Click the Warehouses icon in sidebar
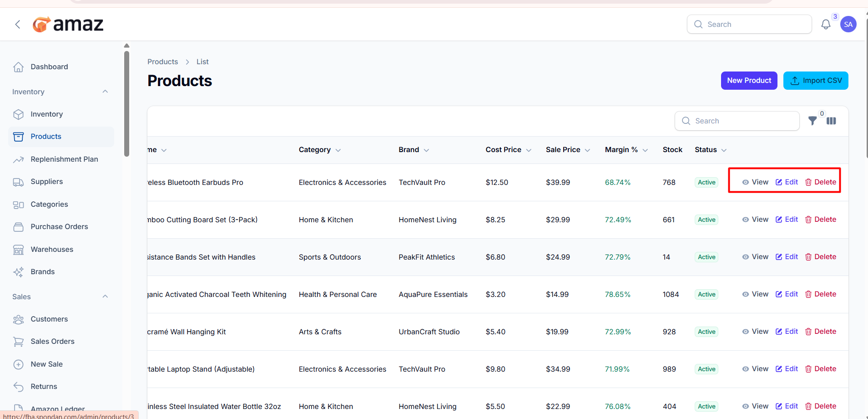Image resolution: width=868 pixels, height=419 pixels. pyautogui.click(x=18, y=250)
